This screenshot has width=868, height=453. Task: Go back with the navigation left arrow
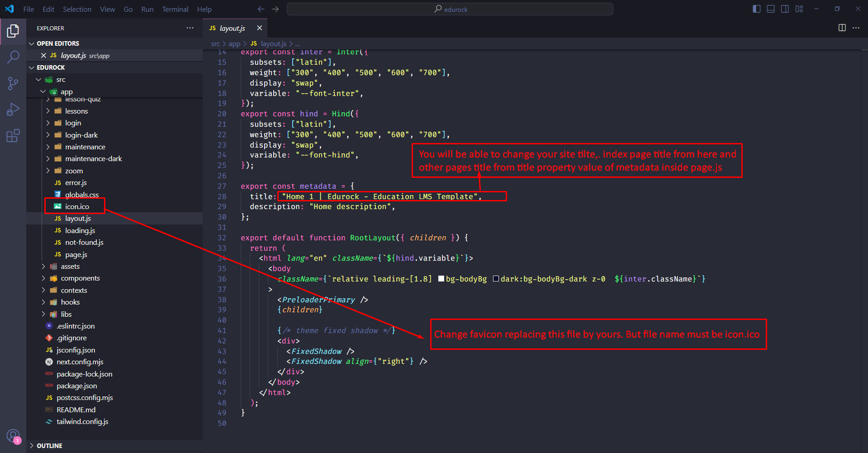pos(261,9)
